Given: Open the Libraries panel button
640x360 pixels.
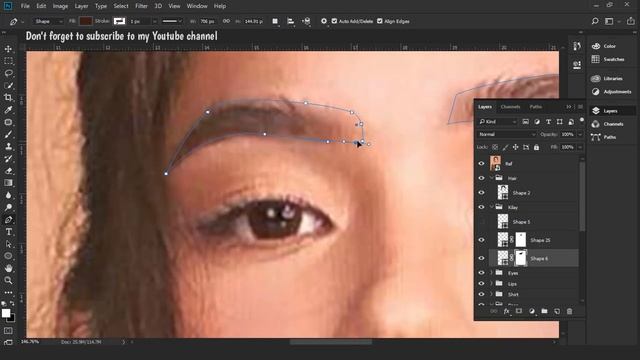Looking at the screenshot, I should coord(607,78).
